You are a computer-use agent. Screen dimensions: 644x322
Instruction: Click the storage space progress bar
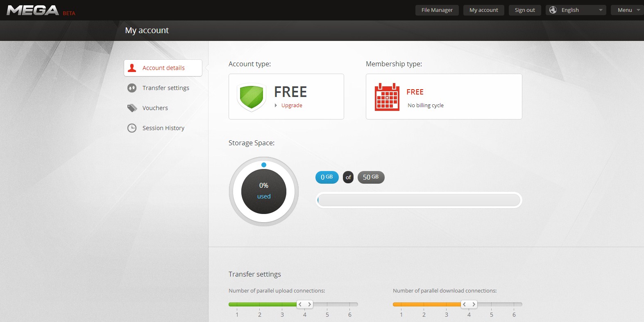pos(419,200)
